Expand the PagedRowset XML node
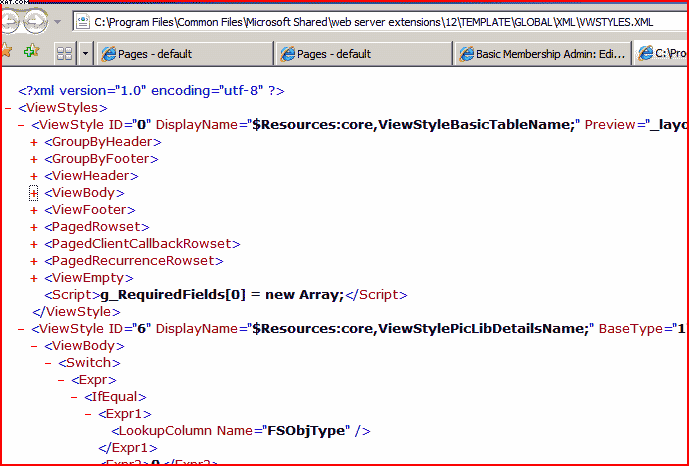 point(34,227)
